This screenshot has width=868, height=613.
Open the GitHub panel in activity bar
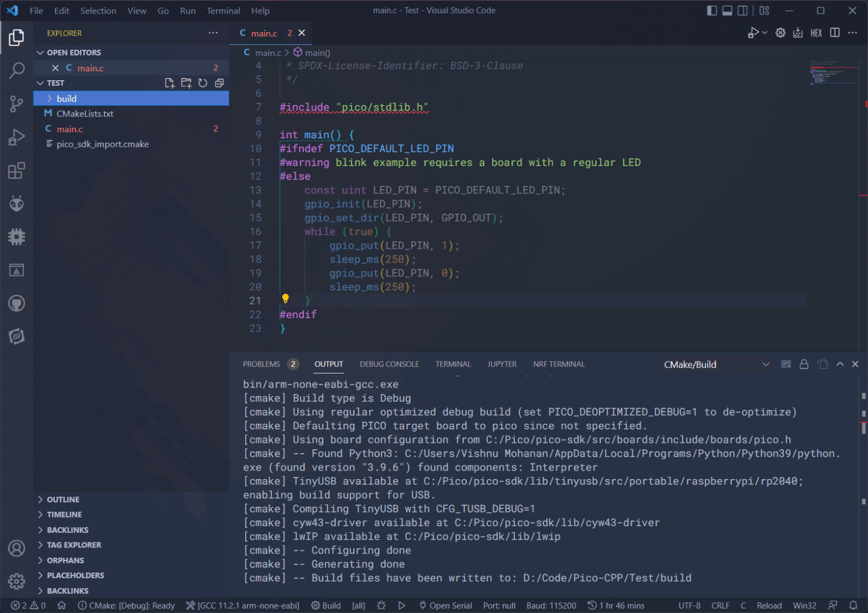(x=16, y=303)
